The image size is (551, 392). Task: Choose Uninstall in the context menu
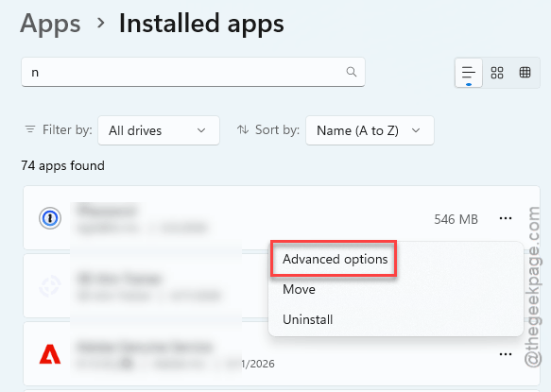(308, 319)
